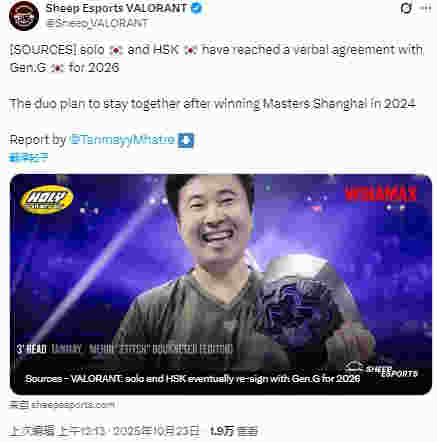This screenshot has width=437, height=442.
Task: Open the @TanmayyMhatre mention
Action: [x=122, y=139]
